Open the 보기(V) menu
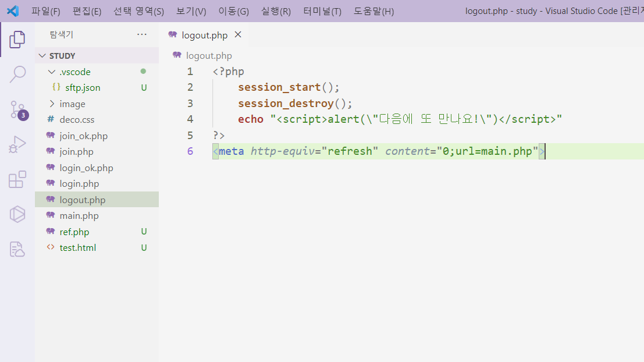This screenshot has width=644, height=362. pos(191,11)
